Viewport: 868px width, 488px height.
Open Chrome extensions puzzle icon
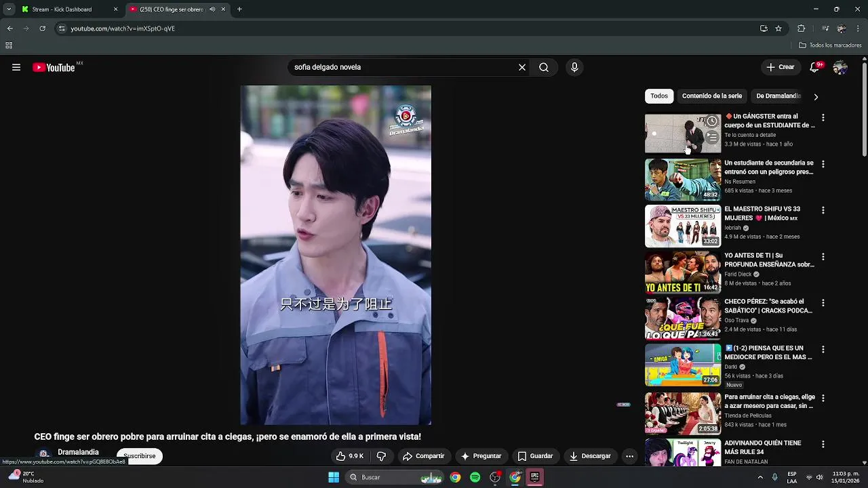click(801, 28)
